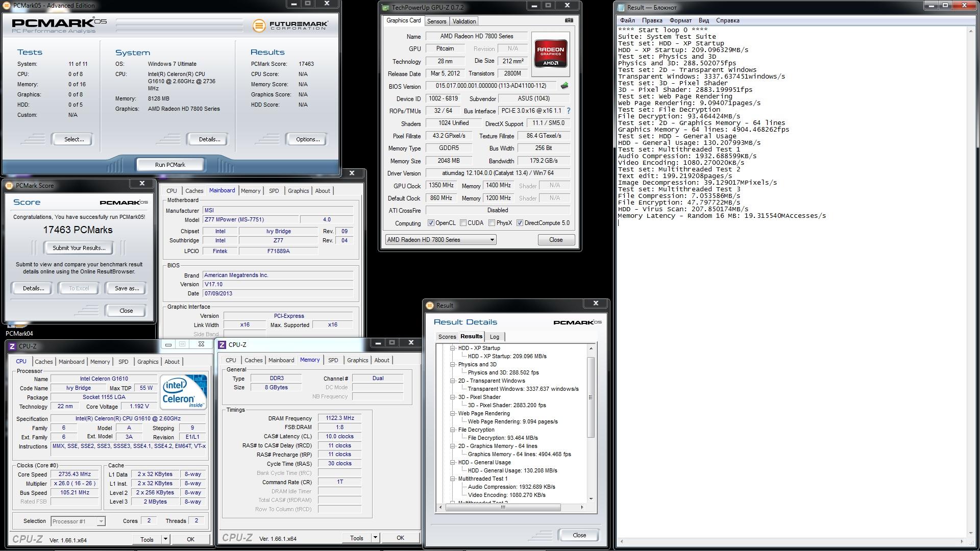Click Save as... in PCMark Score window
Viewport: 980px width, 551px height.
(x=127, y=288)
